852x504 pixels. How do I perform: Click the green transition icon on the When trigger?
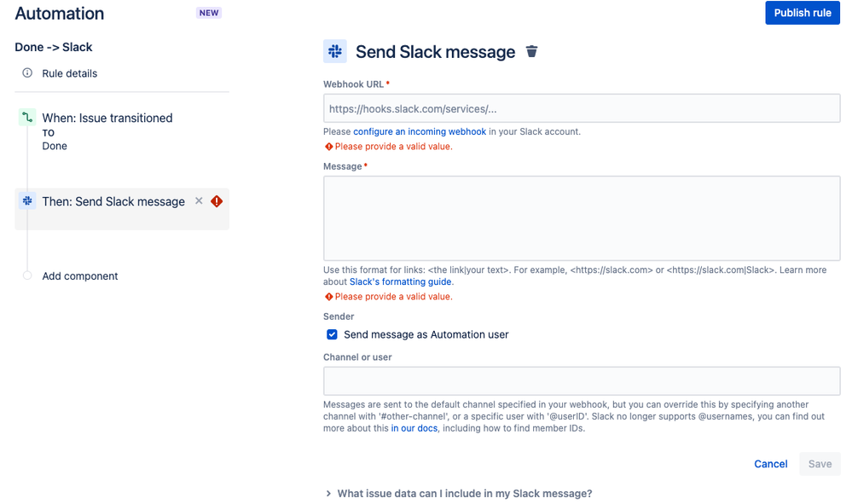(26, 118)
